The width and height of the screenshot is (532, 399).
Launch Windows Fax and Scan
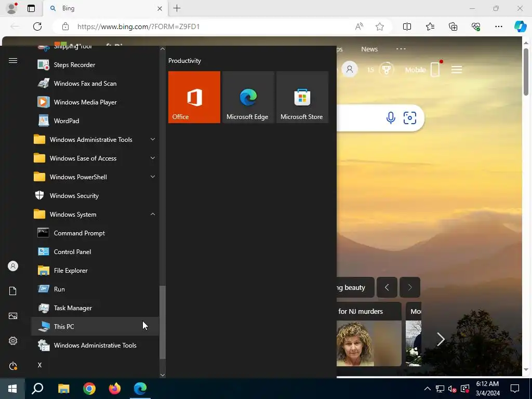point(95,84)
